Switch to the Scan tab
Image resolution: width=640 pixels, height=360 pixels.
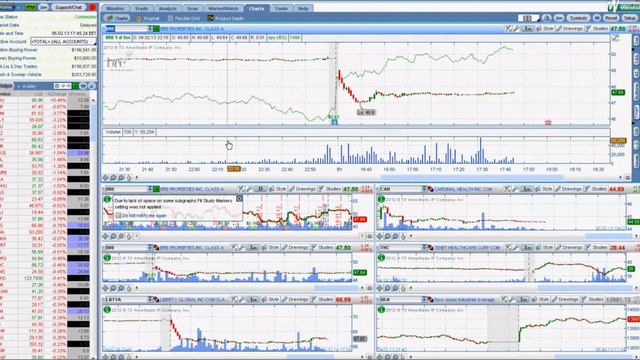192,8
